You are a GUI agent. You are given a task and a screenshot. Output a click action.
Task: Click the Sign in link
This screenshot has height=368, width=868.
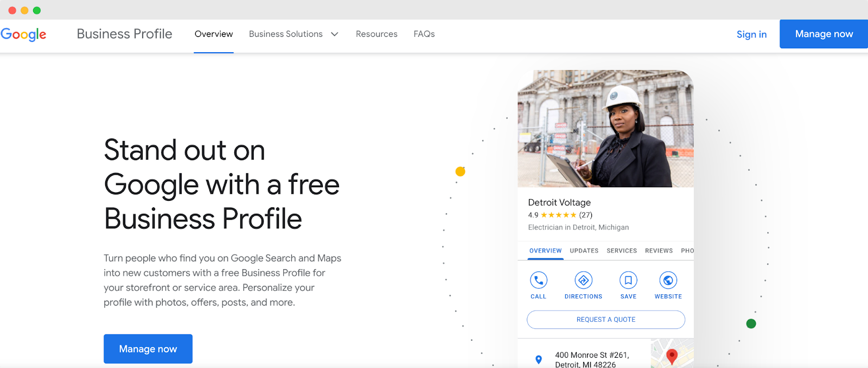[751, 34]
